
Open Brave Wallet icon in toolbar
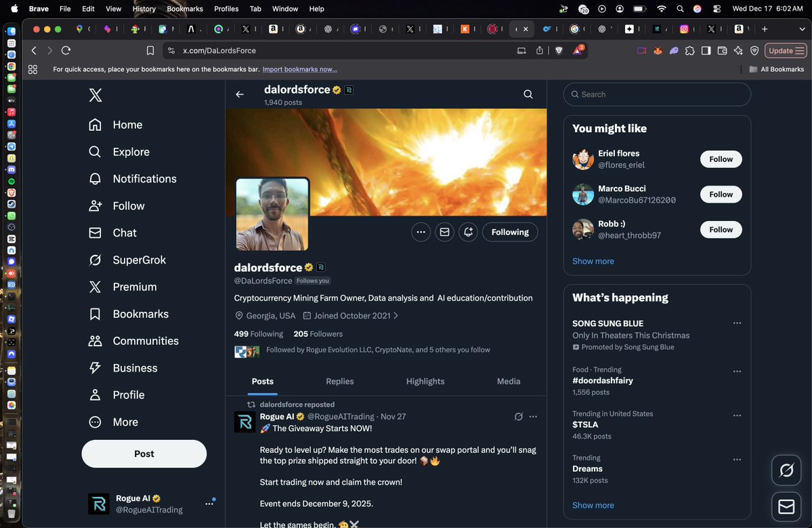722,50
